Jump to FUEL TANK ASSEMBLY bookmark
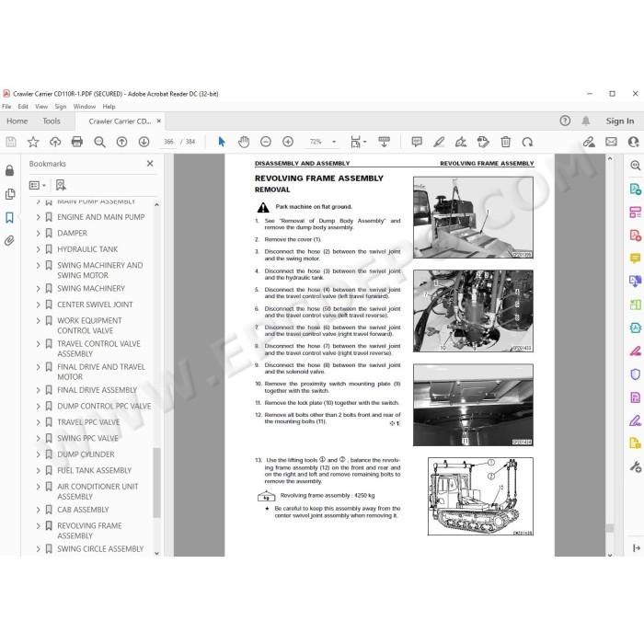This screenshot has height=644, width=644. tap(94, 471)
